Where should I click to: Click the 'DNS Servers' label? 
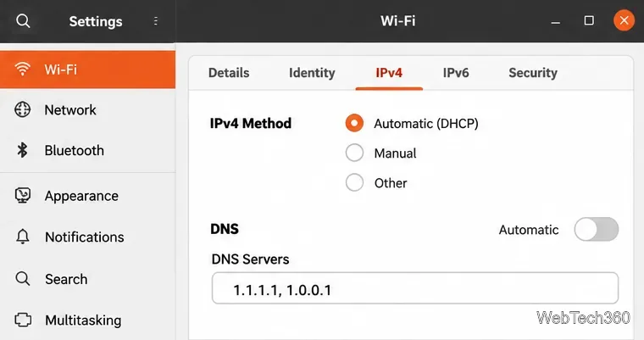click(250, 259)
